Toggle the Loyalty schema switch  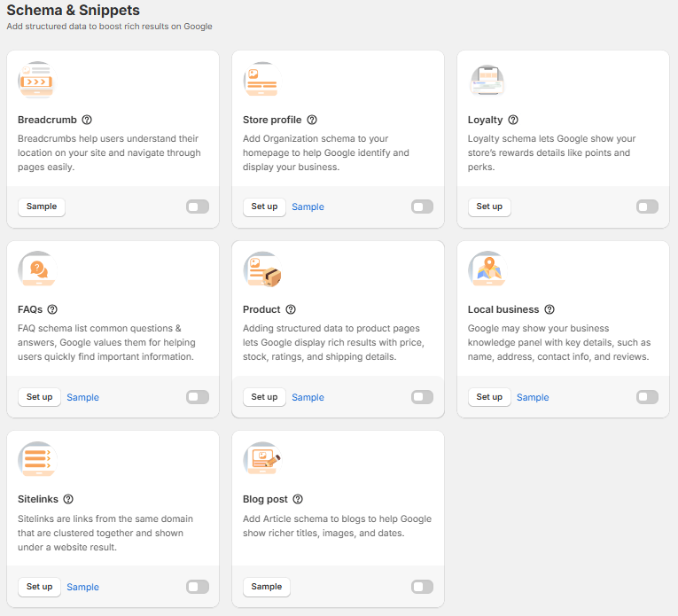[648, 207]
